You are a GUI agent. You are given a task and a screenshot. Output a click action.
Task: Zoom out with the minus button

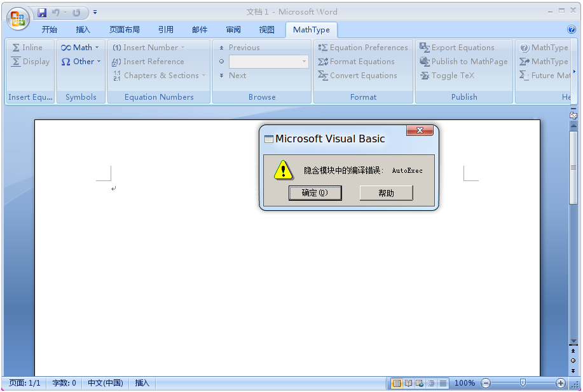coord(486,383)
